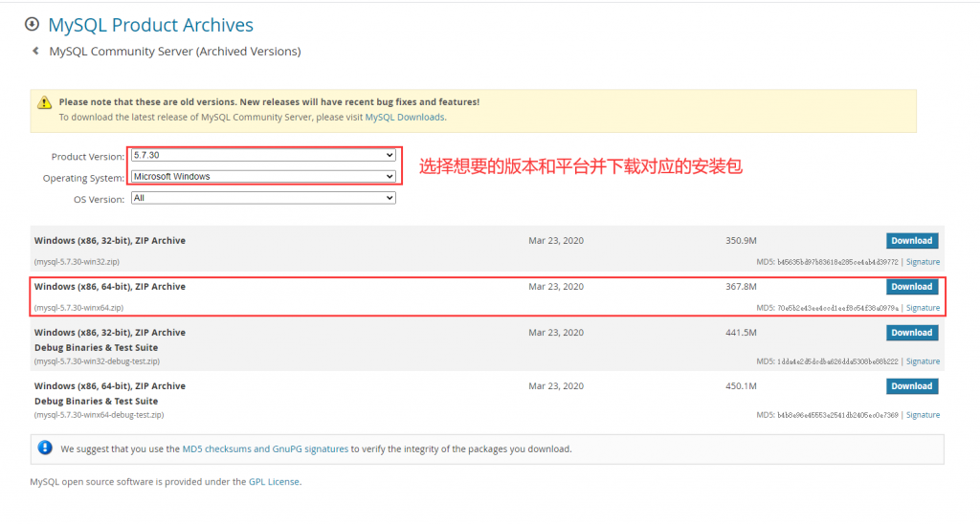This screenshot has width=980, height=524.
Task: Download 32-bit Debug Binaries & Test Suite
Action: 911,333
